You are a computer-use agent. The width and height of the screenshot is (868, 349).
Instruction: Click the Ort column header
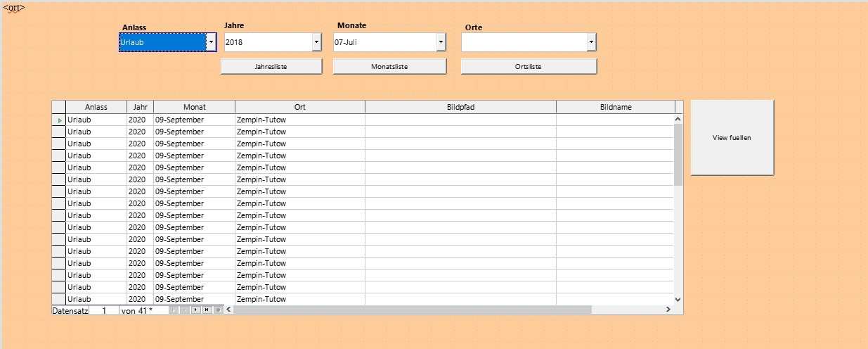pyautogui.click(x=300, y=107)
